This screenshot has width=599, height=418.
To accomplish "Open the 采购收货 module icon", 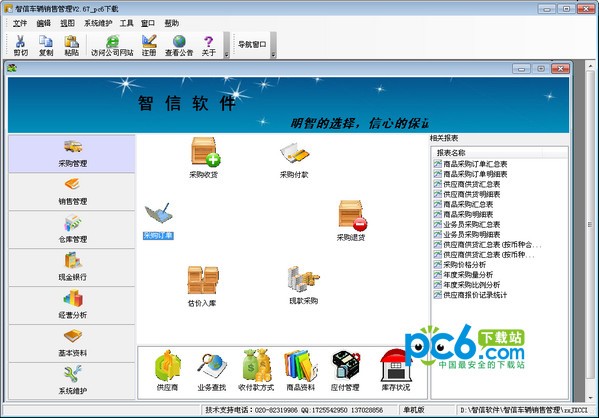I will [204, 157].
